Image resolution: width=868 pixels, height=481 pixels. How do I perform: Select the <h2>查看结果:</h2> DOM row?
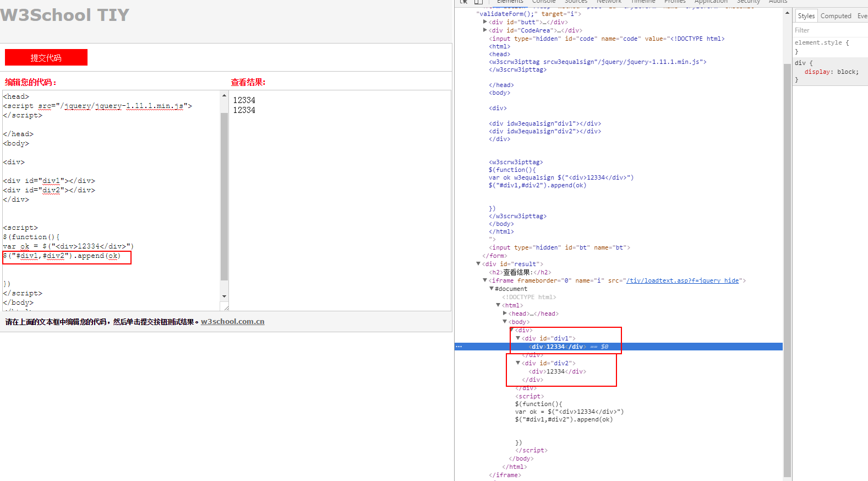(x=520, y=272)
